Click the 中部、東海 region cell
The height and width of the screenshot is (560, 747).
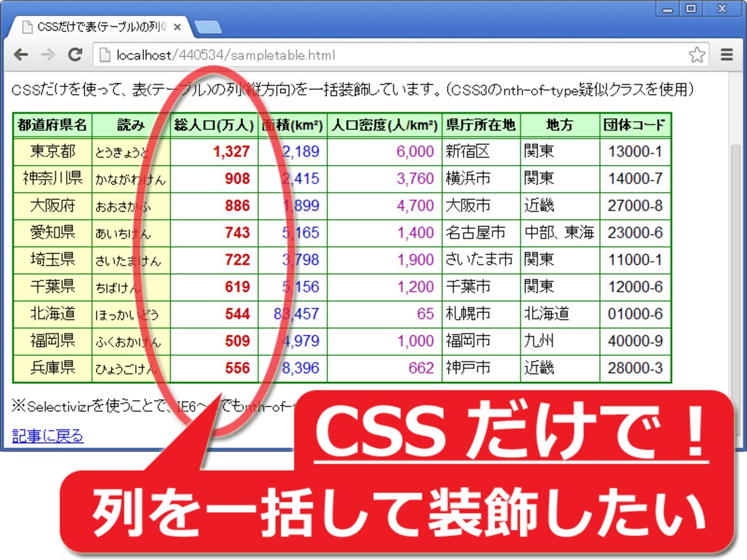pos(559,233)
